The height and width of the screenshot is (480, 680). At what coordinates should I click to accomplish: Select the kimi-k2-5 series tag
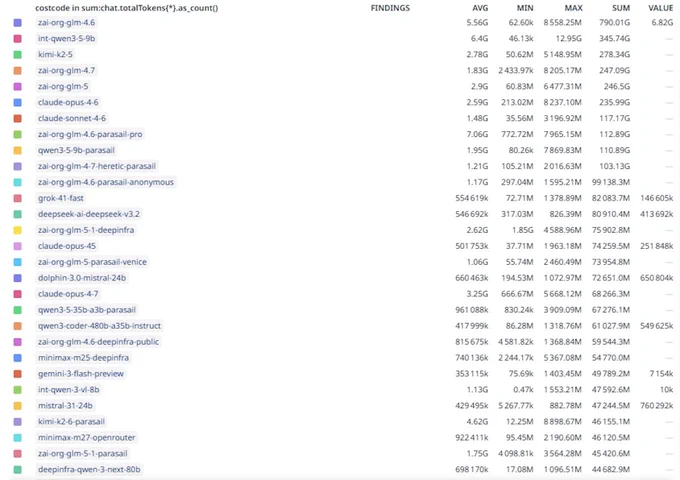point(55,55)
